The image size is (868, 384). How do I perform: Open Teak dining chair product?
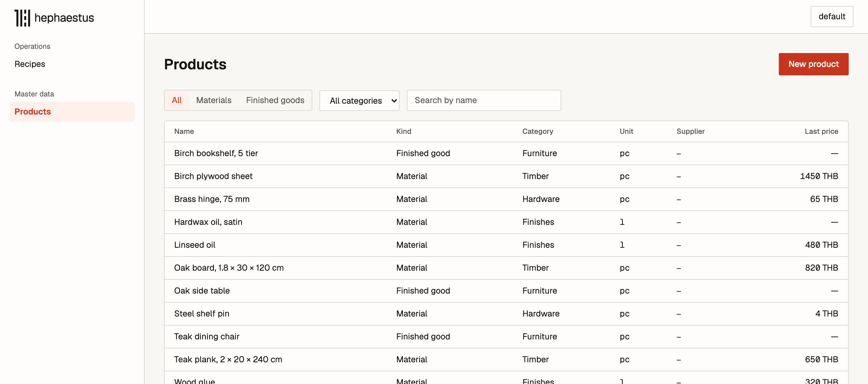click(x=206, y=336)
